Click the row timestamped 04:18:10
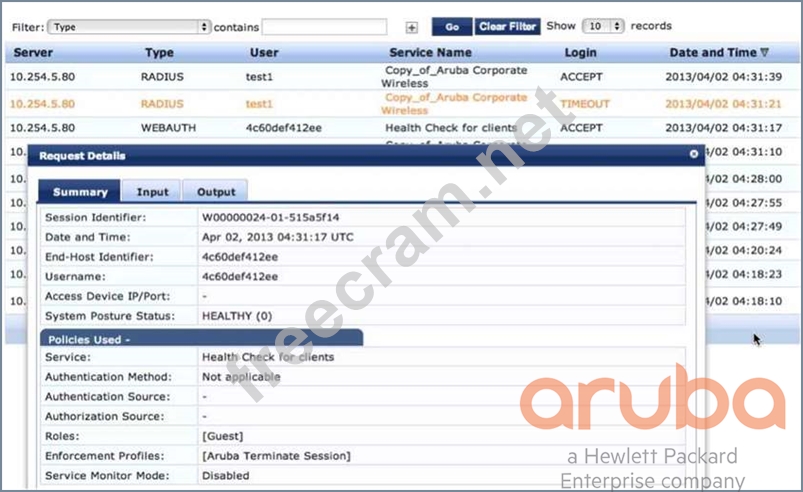This screenshot has width=803, height=492. (744, 301)
